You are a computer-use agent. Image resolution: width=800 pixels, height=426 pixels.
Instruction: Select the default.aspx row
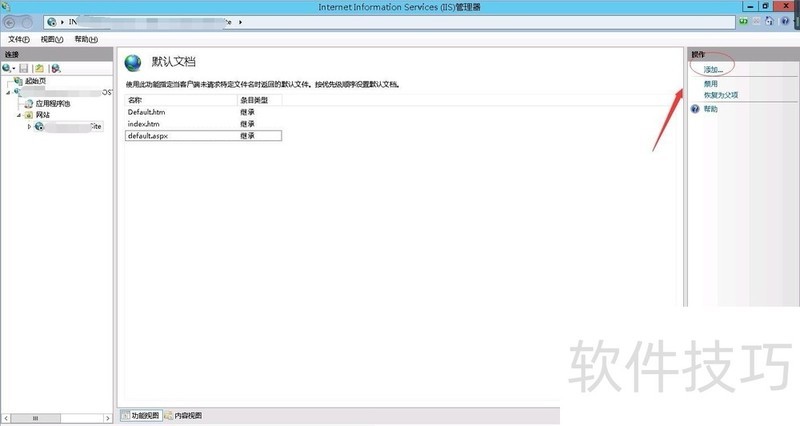(203, 136)
